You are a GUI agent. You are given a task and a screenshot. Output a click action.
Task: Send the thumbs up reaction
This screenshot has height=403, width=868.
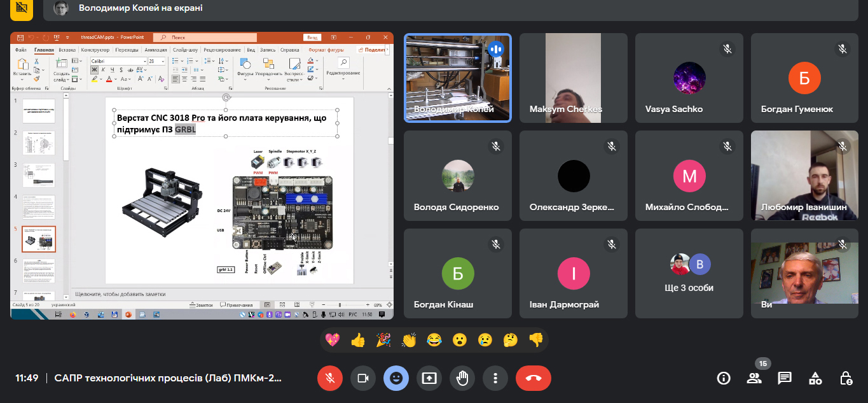358,340
